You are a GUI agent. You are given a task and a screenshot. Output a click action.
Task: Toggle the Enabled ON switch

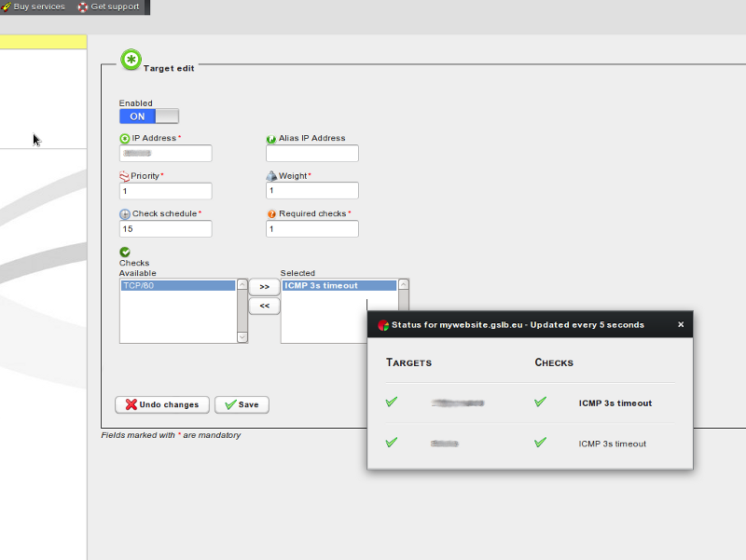[x=149, y=116]
